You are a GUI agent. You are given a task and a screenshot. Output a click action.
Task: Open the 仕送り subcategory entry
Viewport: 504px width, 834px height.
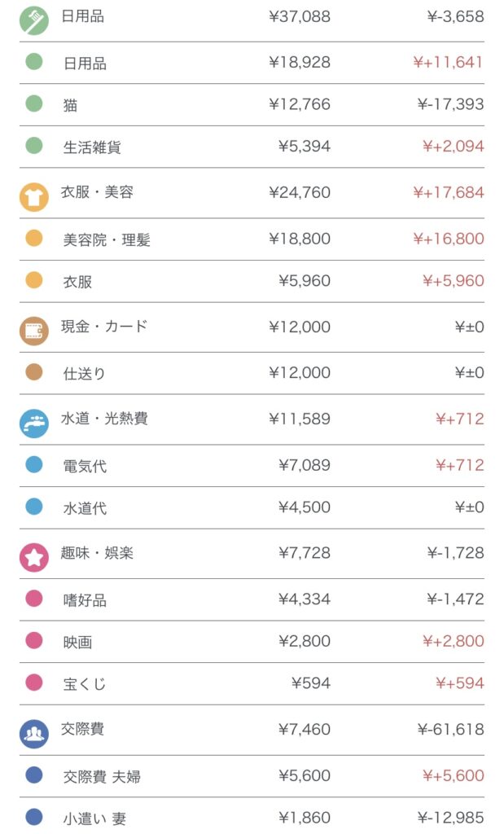pyautogui.click(x=84, y=374)
